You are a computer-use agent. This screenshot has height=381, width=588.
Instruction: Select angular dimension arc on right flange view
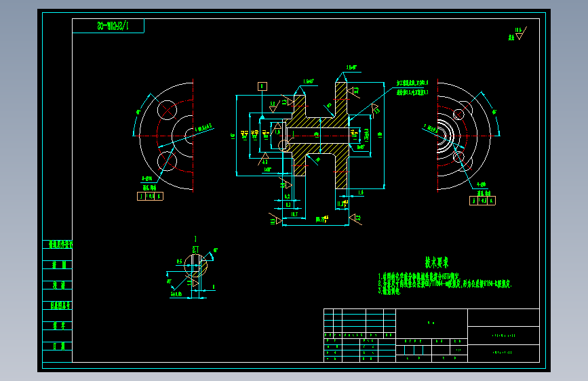coord(492,113)
